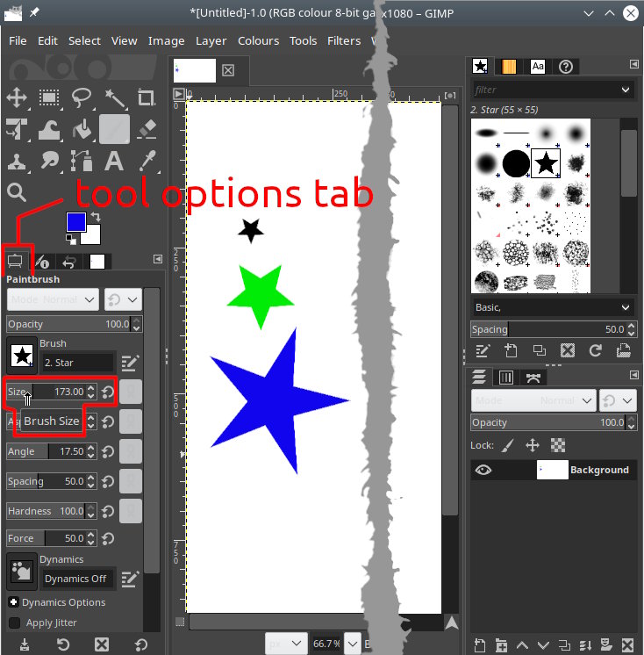The height and width of the screenshot is (655, 644).
Task: Select the Smudge tool
Action: (x=49, y=161)
